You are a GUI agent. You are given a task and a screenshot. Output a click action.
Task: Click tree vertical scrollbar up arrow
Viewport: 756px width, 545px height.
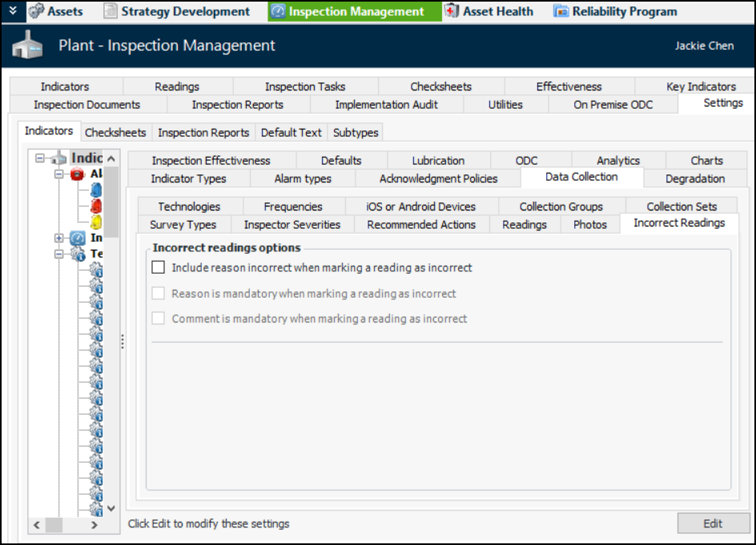click(111, 158)
